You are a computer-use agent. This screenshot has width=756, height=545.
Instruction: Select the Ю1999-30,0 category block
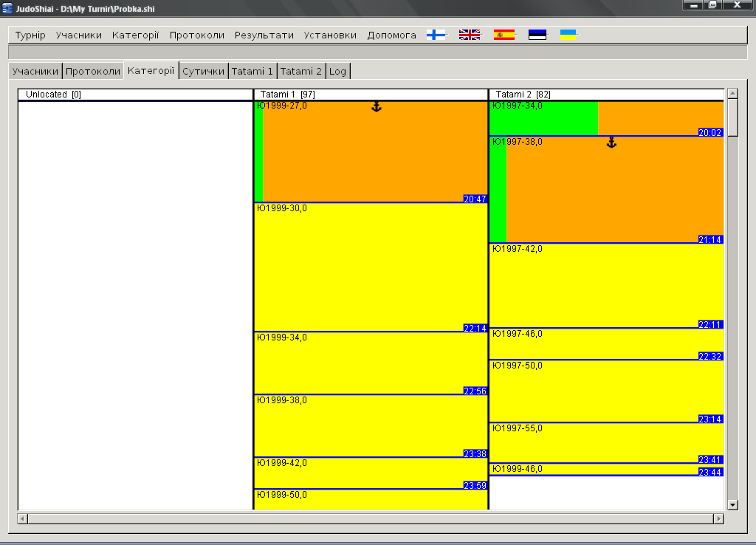pyautogui.click(x=371, y=266)
